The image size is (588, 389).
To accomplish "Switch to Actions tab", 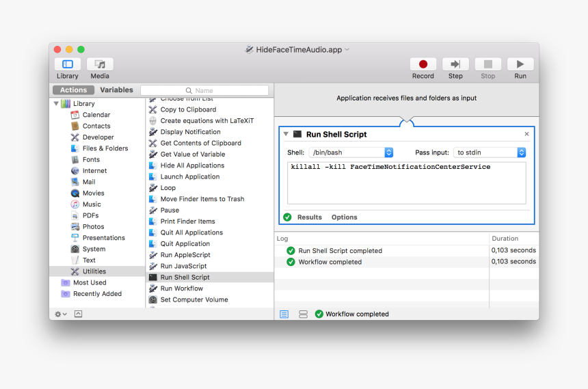I will (74, 90).
